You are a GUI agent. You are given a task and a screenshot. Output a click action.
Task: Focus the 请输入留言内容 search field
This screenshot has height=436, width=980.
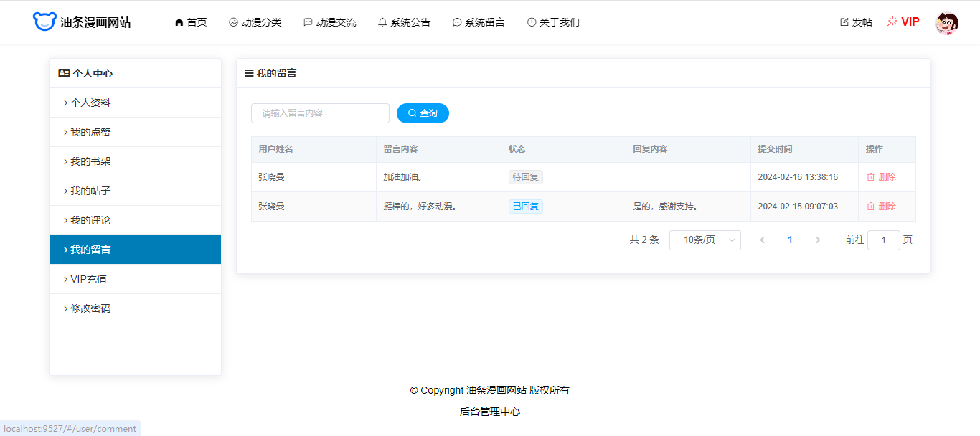click(x=320, y=113)
